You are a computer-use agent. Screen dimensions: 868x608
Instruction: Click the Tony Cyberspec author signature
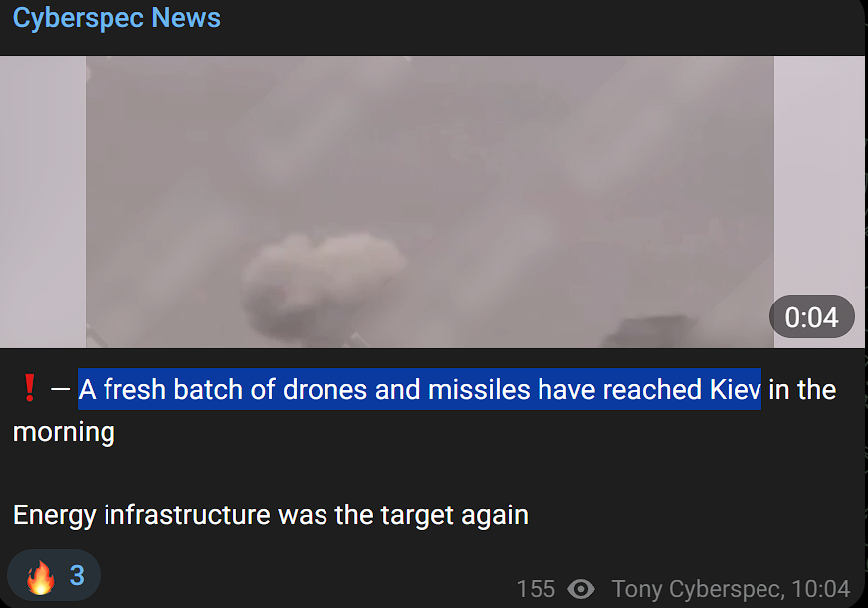tap(698, 589)
